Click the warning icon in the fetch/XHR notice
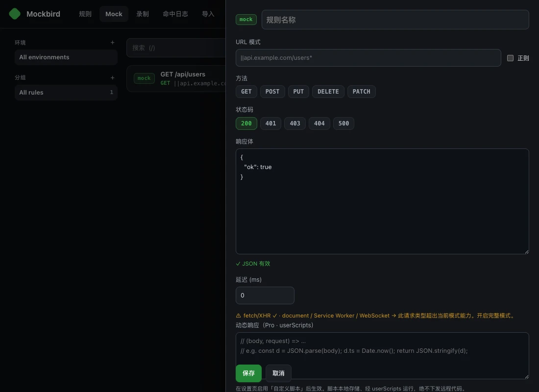The width and height of the screenshot is (539, 392). tap(238, 316)
